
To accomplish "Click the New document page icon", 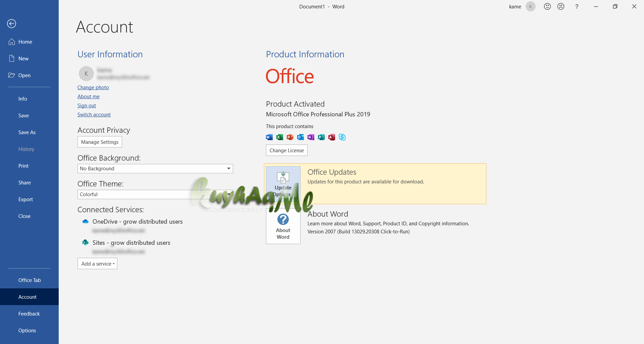I will coord(12,58).
